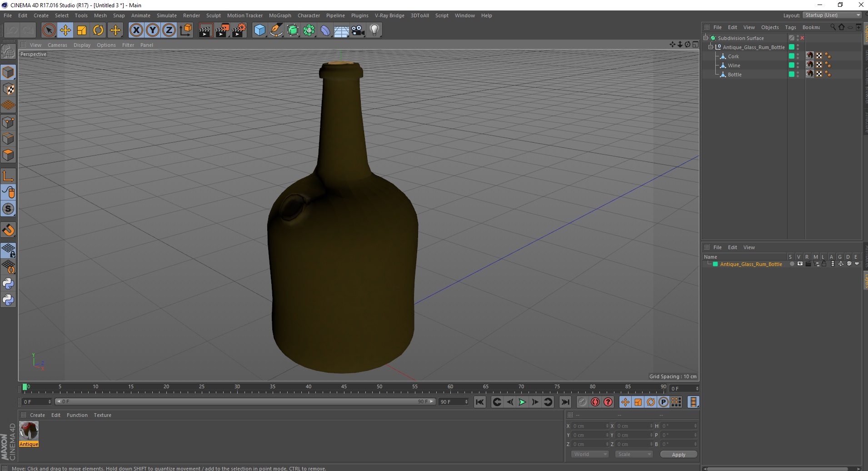Click the Apply button

(678, 455)
